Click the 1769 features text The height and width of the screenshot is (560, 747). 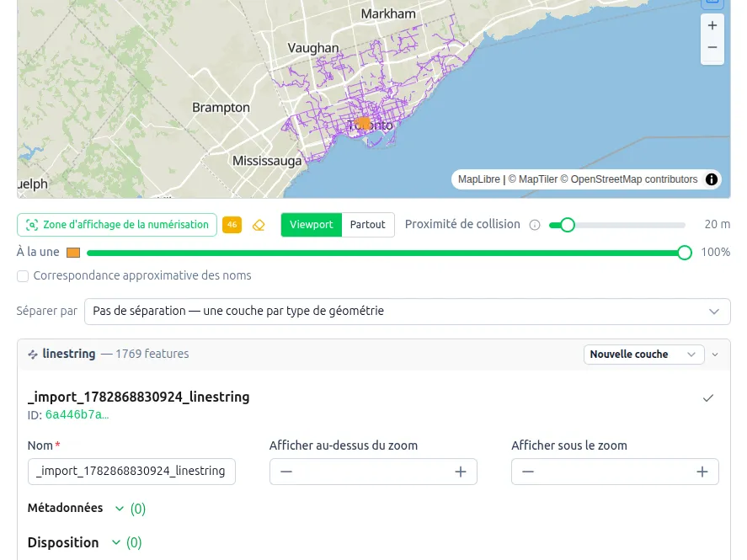point(152,355)
